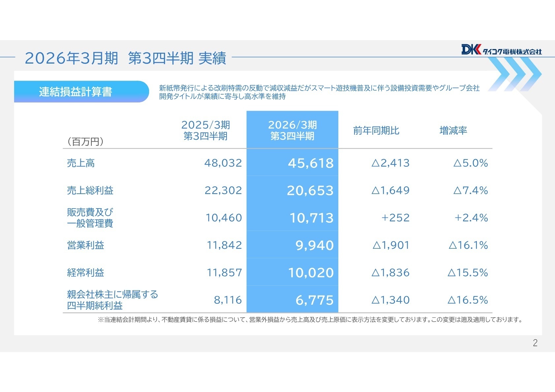Click the change value △1,901
Viewport: 555px width, 392px height.
coord(391,245)
